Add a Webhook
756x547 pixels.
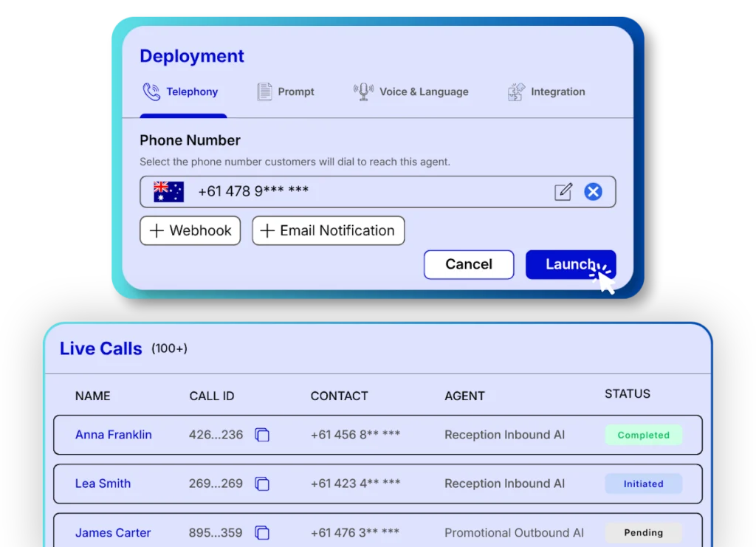[x=190, y=230]
